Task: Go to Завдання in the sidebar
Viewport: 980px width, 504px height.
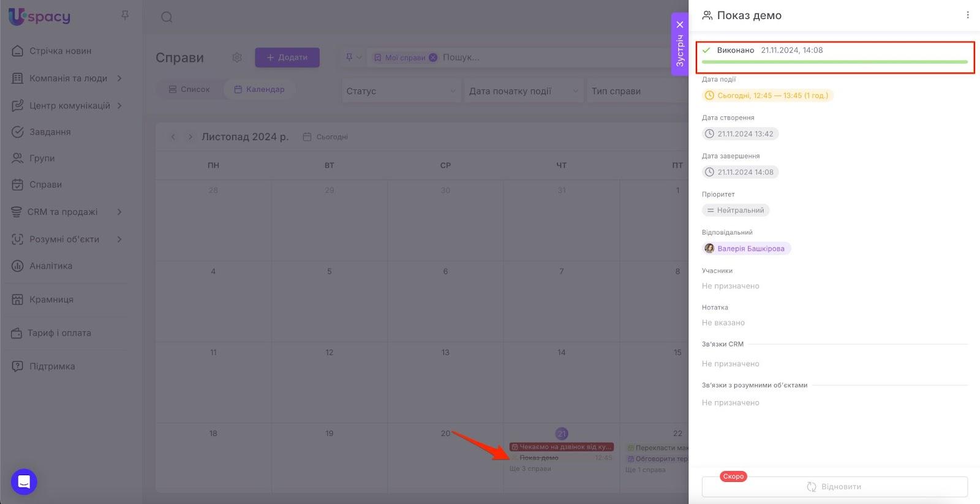Action: pyautogui.click(x=50, y=132)
